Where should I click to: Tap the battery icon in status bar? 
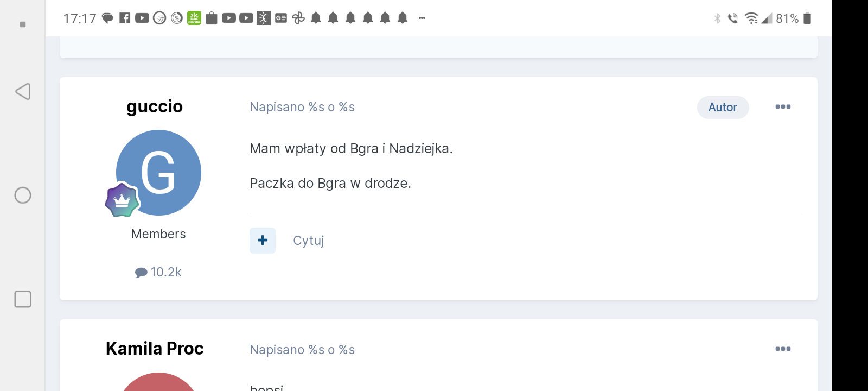point(807,18)
